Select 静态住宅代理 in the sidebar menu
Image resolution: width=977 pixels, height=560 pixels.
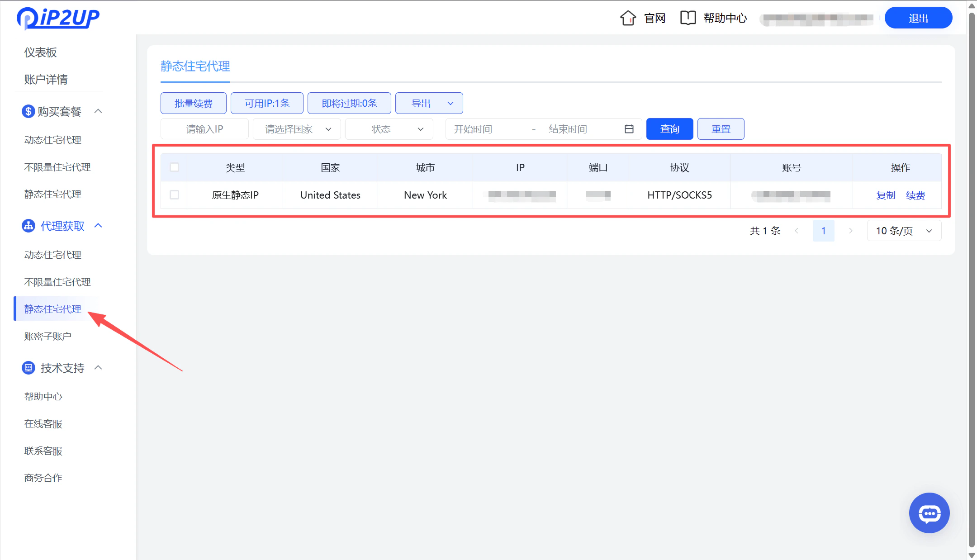[x=52, y=308]
